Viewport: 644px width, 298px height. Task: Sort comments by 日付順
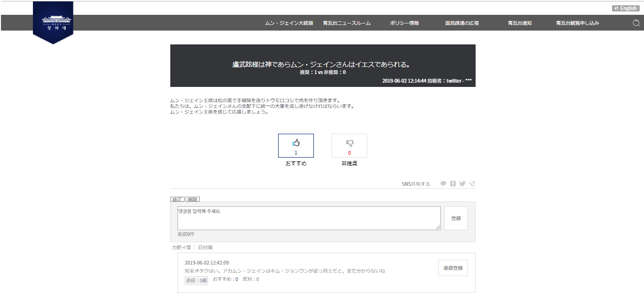pos(205,247)
